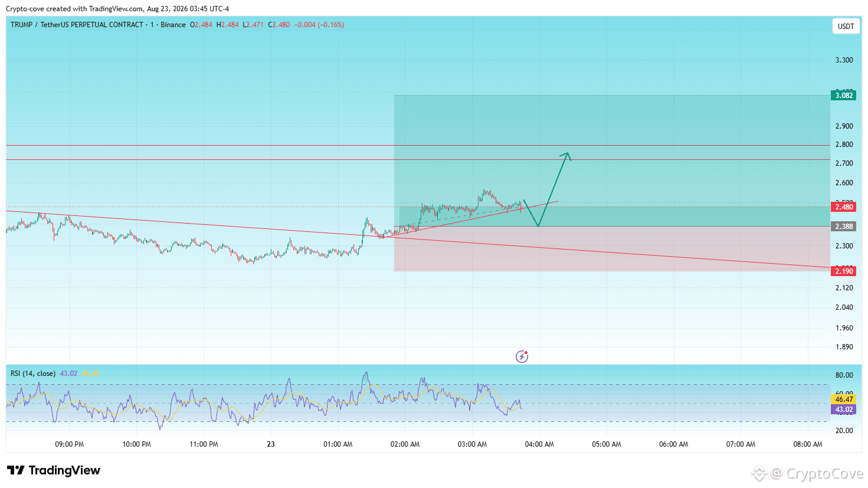
Task: Click the high value H2.484
Action: [x=228, y=25]
